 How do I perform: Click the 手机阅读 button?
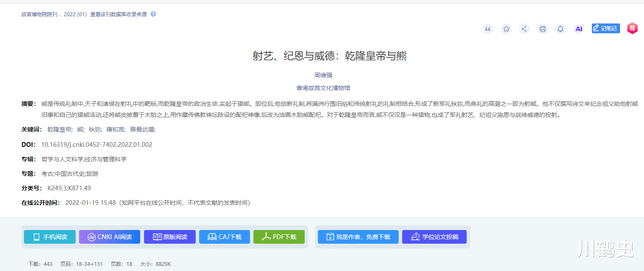(50, 237)
